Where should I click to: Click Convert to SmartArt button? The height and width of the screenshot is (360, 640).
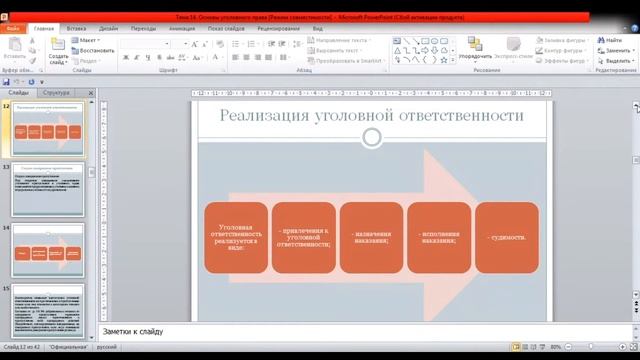[x=346, y=61]
